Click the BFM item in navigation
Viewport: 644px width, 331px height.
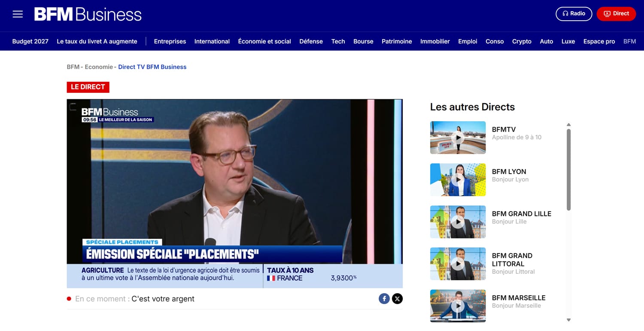(629, 41)
